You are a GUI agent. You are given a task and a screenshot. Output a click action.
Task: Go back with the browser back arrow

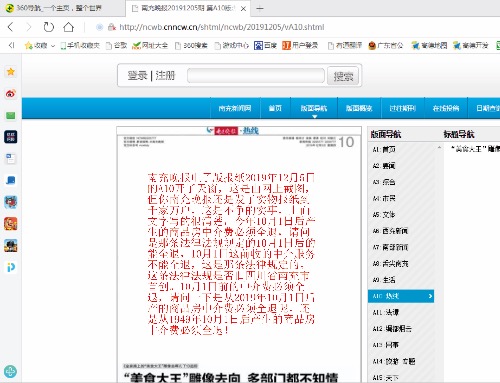pyautogui.click(x=10, y=27)
